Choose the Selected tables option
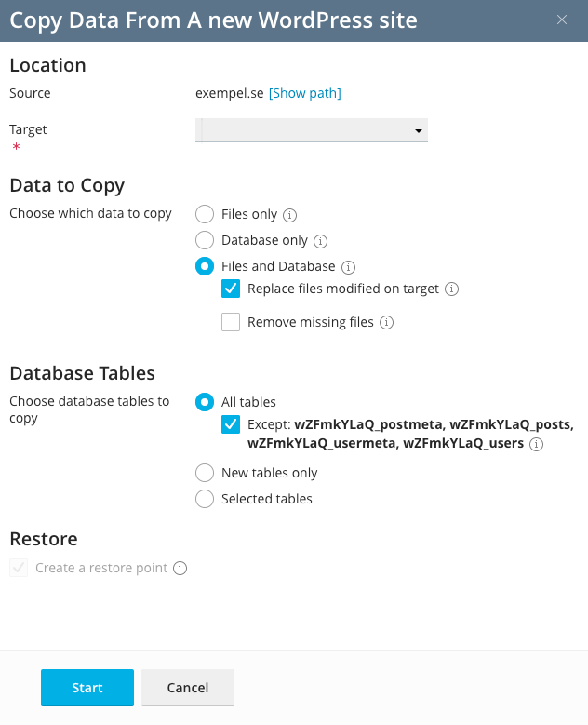This screenshot has height=725, width=588. pyautogui.click(x=205, y=499)
